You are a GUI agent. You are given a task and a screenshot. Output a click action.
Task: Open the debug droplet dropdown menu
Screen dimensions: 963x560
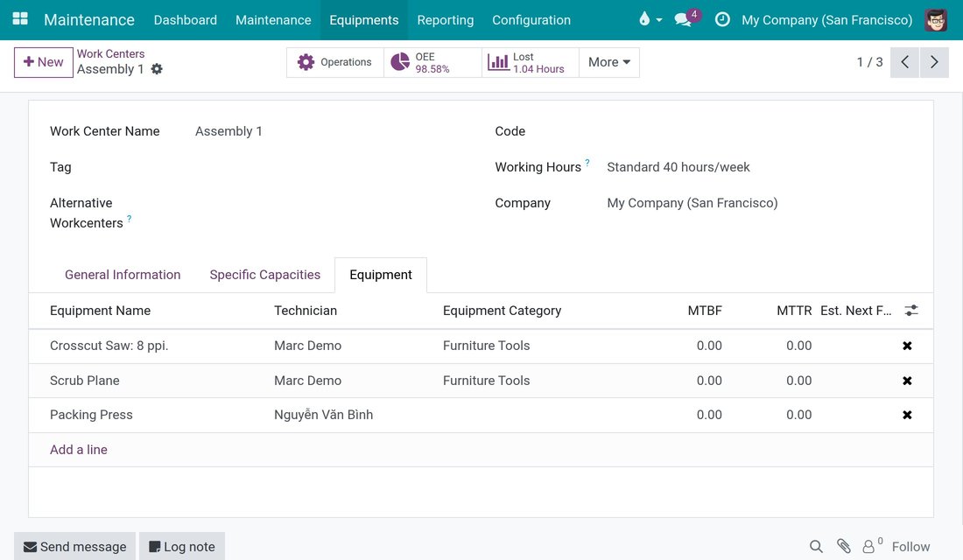650,19
